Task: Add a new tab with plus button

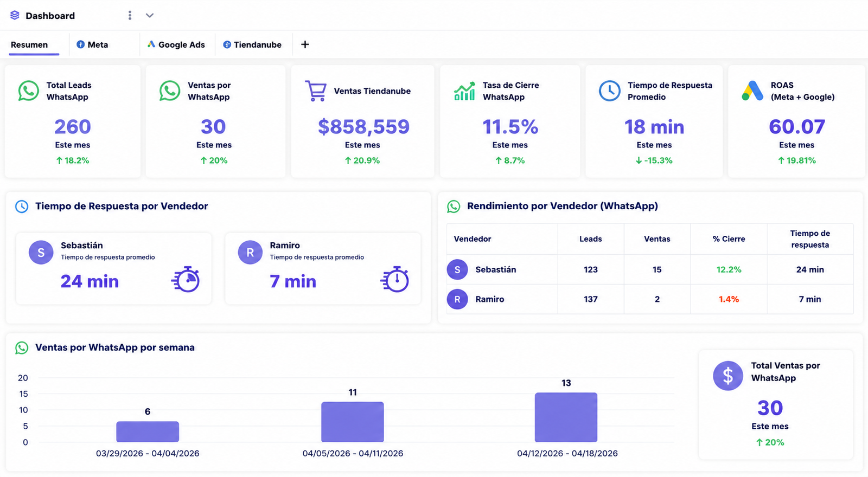Action: pos(305,44)
